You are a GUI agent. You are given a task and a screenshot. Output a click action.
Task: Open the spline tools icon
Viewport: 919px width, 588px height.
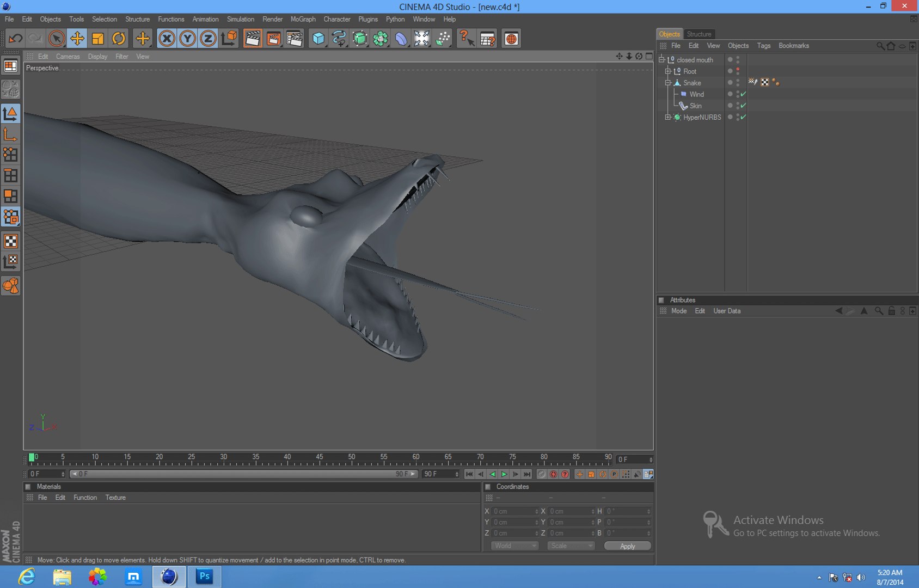339,39
